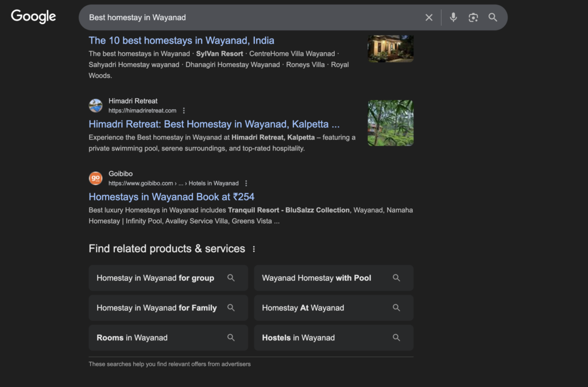588x387 pixels.
Task: Open more options for Goibibo result
Action: click(246, 183)
